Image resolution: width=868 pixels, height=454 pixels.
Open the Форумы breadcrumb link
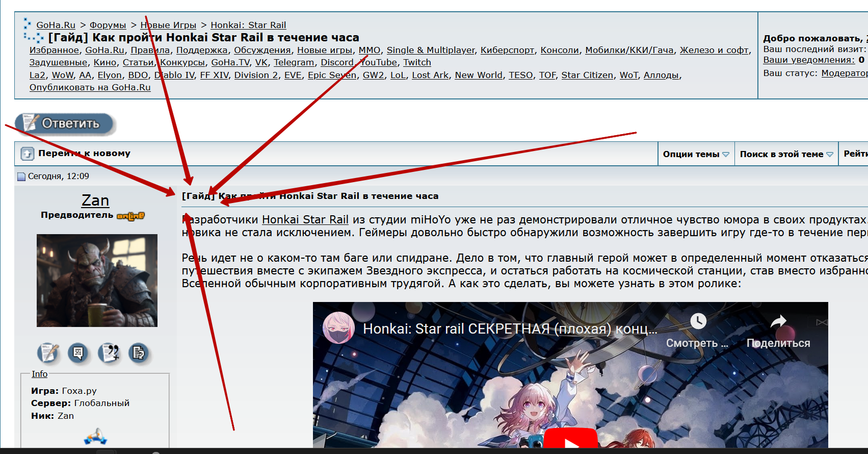pos(108,25)
